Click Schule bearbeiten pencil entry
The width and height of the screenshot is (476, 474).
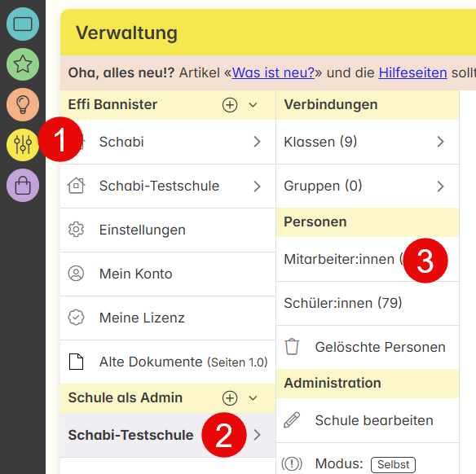368,420
